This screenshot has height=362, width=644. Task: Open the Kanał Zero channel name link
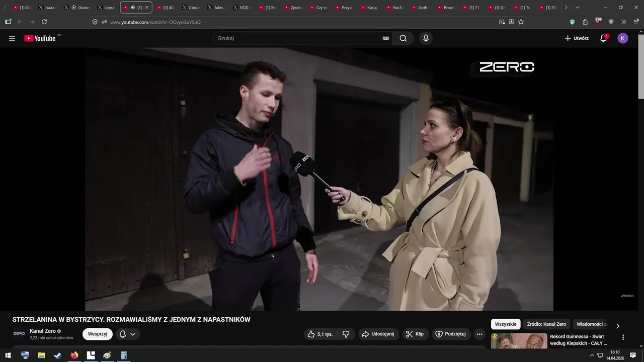[43, 331]
